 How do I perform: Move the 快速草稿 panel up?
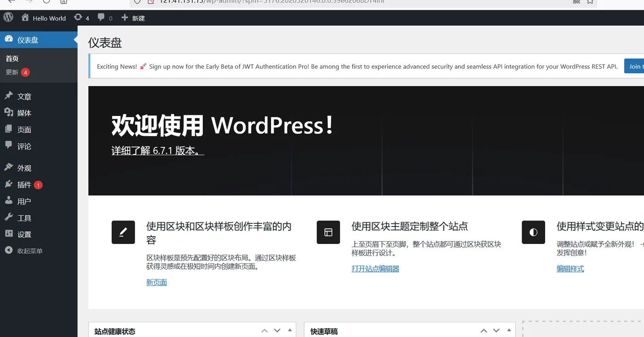pos(484,331)
